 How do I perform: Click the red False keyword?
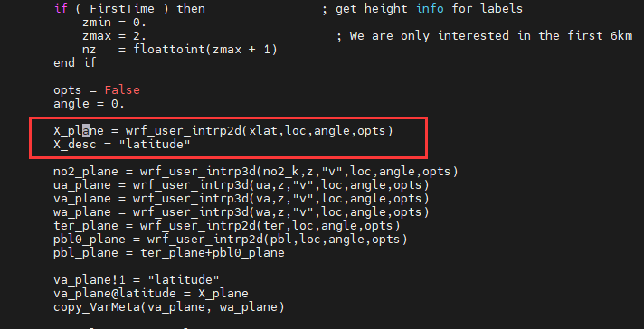point(122,90)
